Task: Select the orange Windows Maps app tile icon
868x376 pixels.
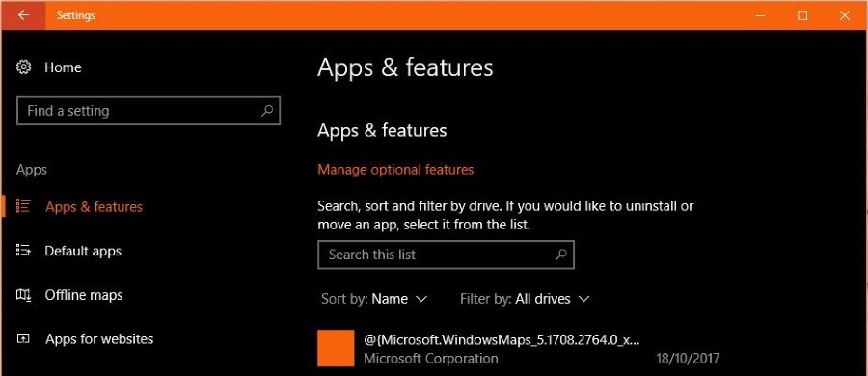Action: (x=336, y=348)
